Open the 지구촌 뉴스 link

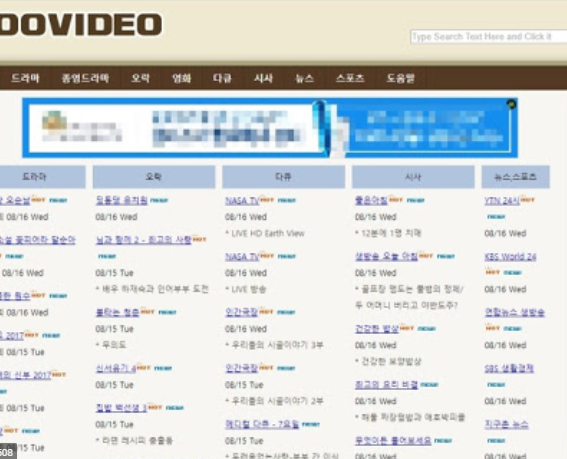tap(506, 424)
